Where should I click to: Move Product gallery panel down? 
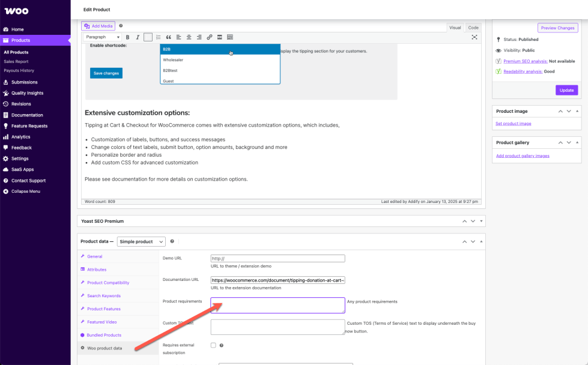569,142
